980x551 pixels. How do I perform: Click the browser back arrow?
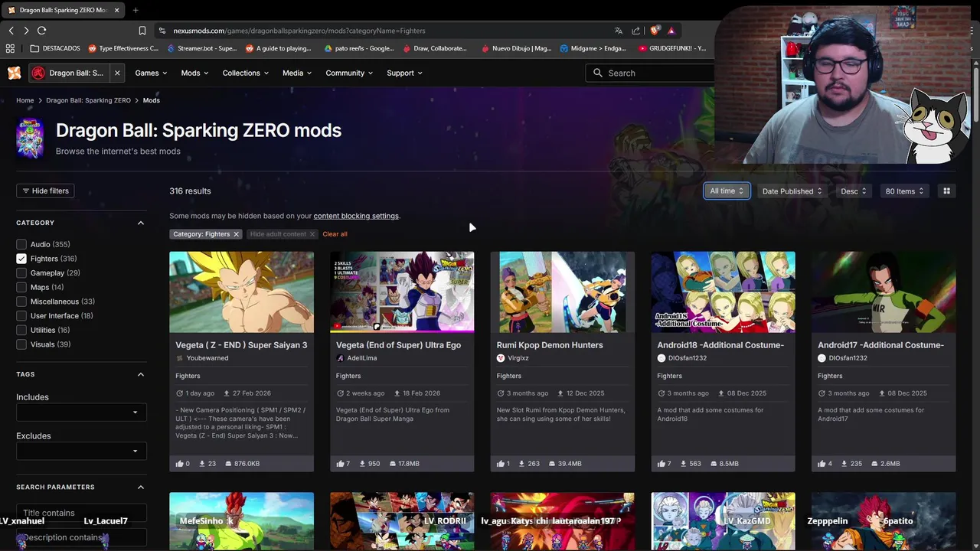[11, 31]
